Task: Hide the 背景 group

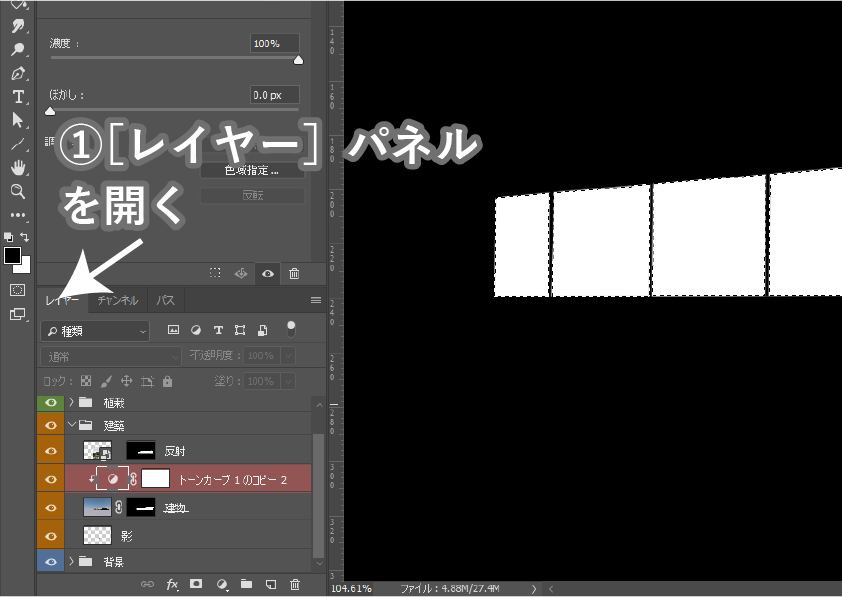Action: [51, 562]
